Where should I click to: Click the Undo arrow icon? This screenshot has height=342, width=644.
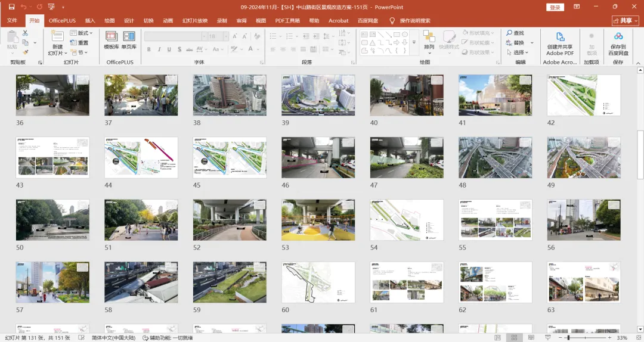coord(24,7)
